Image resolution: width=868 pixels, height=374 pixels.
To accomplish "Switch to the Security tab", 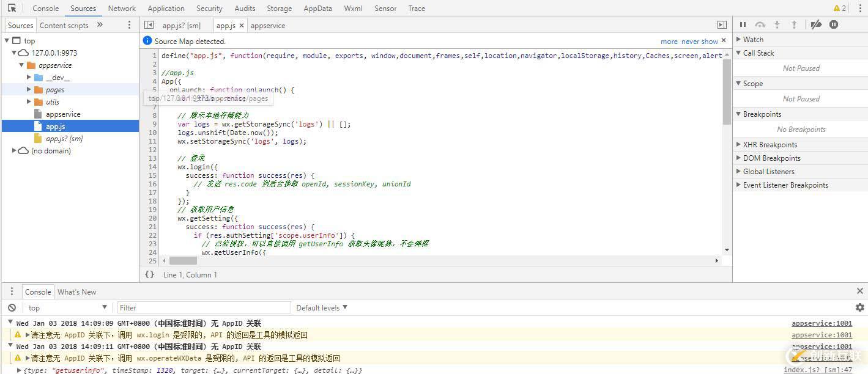I will tap(209, 9).
